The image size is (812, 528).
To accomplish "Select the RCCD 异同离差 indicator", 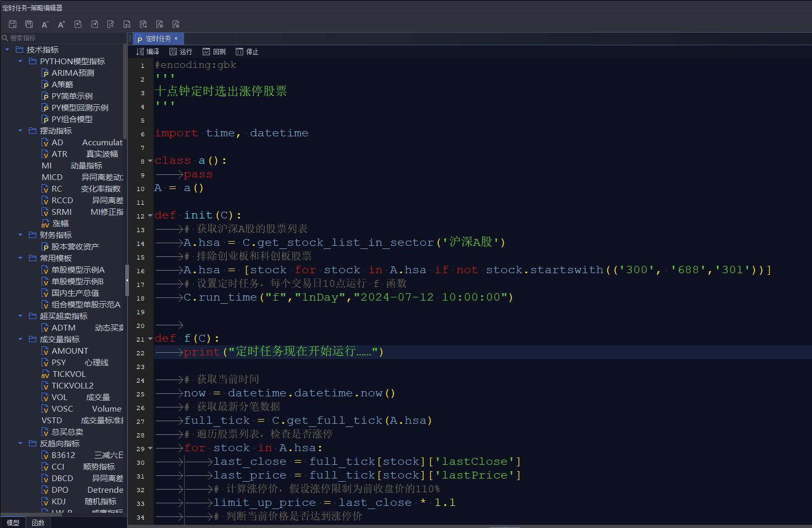I will pos(82,200).
